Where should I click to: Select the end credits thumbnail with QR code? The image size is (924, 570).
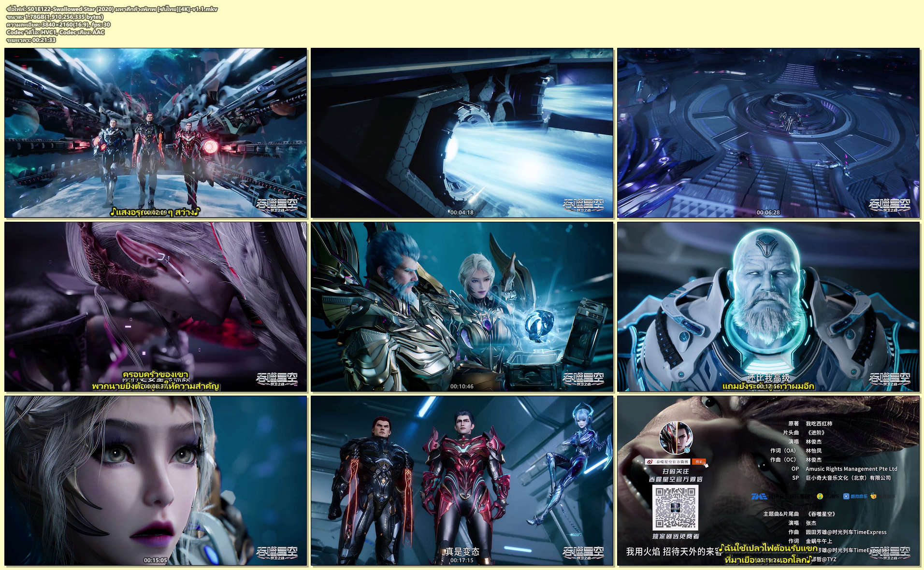pos(768,481)
